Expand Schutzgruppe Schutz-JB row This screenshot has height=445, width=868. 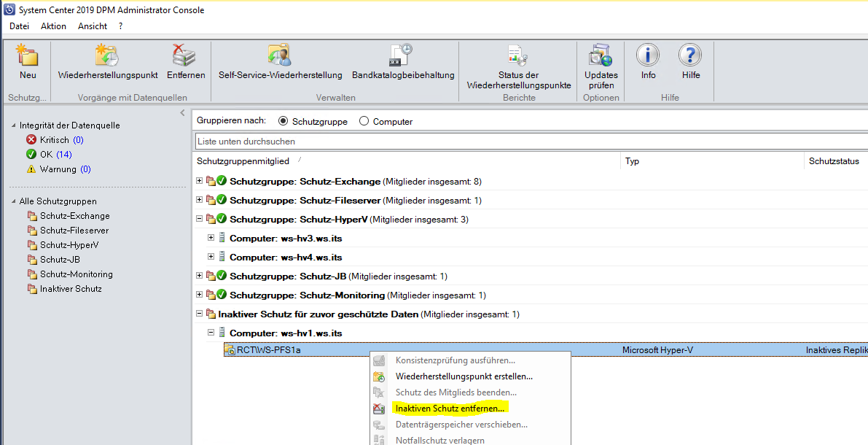click(x=199, y=276)
